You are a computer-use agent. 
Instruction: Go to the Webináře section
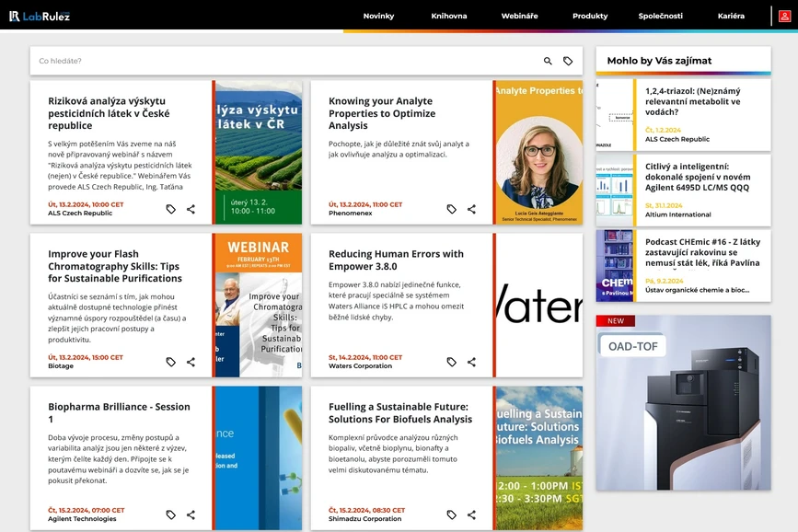(520, 16)
